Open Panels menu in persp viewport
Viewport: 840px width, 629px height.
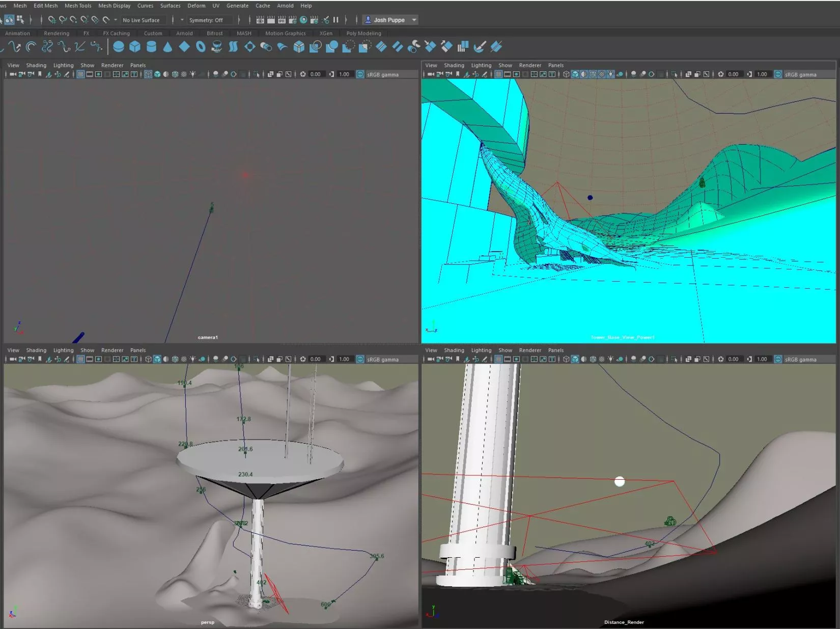137,350
